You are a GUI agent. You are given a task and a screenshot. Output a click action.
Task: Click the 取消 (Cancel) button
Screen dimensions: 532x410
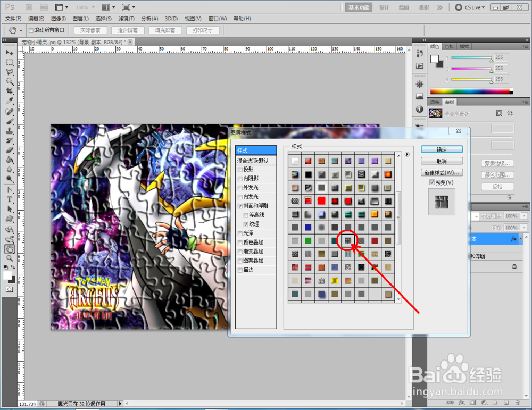[x=442, y=161]
